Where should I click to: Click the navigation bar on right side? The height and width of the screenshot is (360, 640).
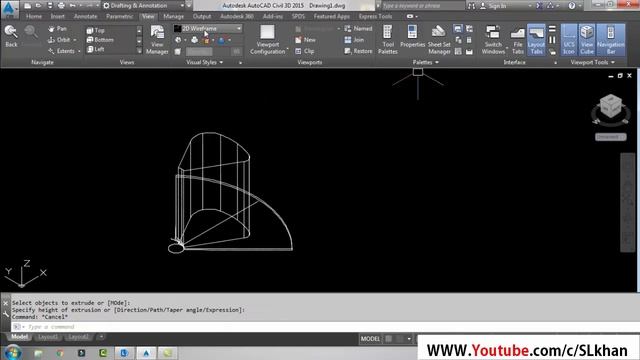pos(628,203)
